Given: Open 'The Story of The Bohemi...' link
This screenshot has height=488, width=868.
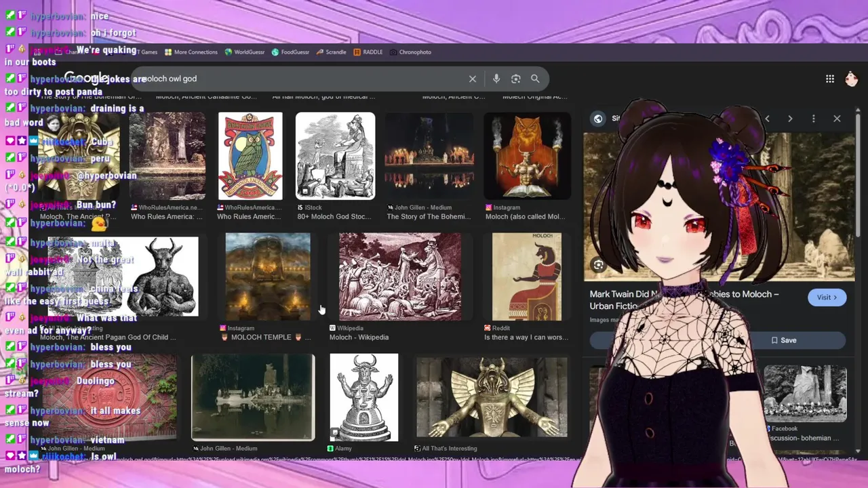Looking at the screenshot, I should (429, 217).
